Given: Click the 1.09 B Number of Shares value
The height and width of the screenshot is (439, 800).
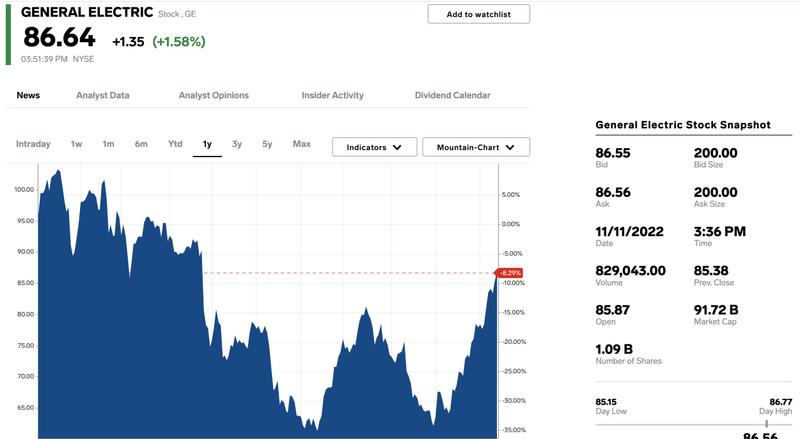Looking at the screenshot, I should coord(614,349).
